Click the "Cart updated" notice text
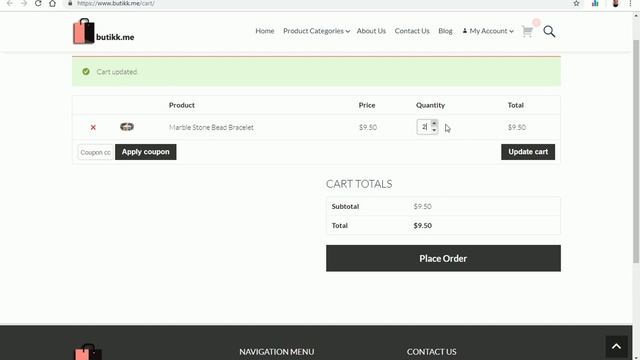 pyautogui.click(x=117, y=72)
